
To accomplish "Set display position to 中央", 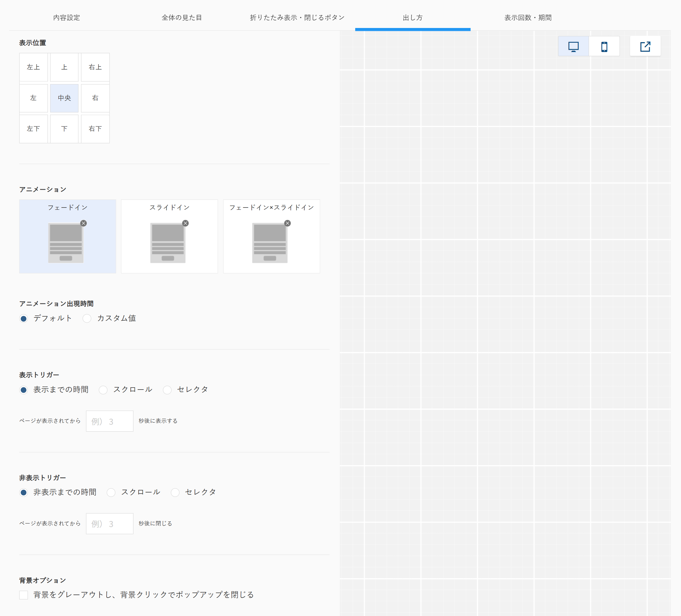I will [64, 98].
